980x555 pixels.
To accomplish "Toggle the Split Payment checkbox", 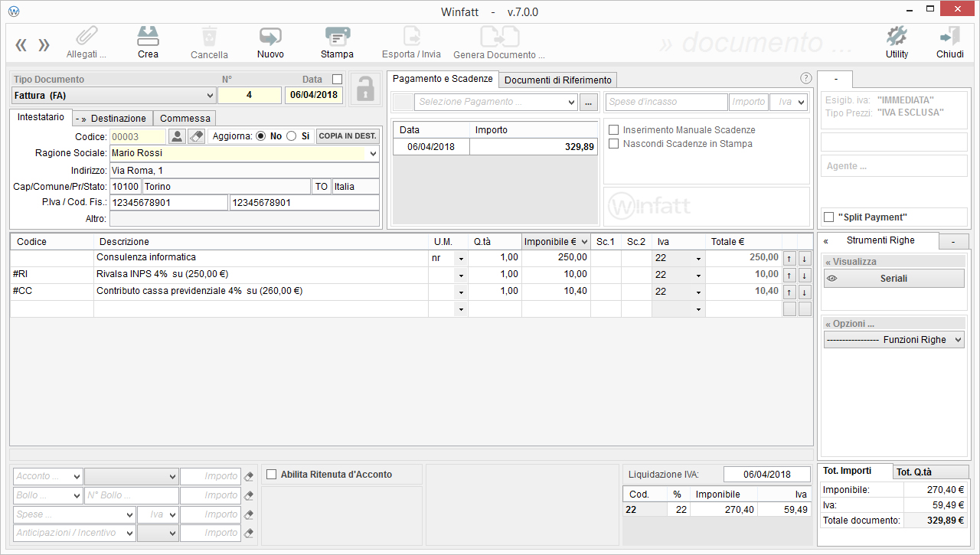I will (x=828, y=217).
